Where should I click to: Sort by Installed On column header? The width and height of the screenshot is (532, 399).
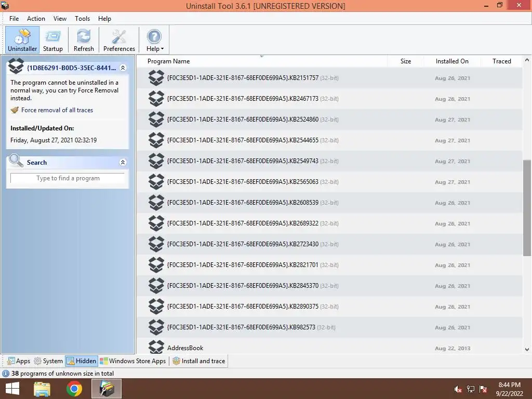(452, 61)
